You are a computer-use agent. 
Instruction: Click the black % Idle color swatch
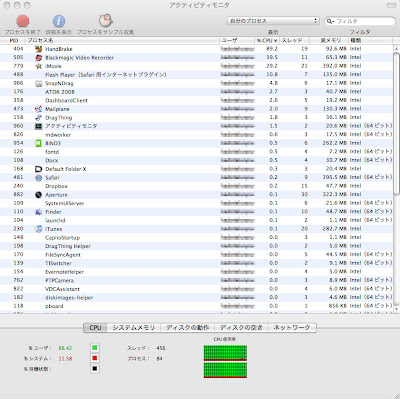tap(95, 369)
